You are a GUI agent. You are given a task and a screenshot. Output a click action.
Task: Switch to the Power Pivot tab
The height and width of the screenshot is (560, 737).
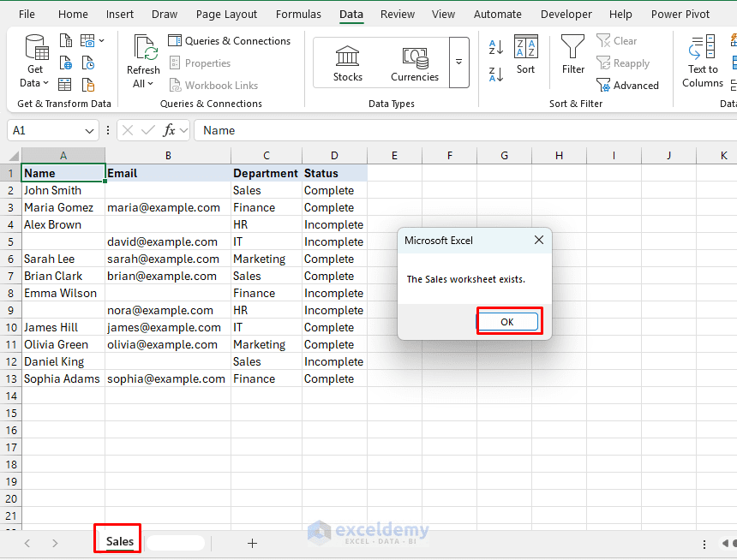pos(680,14)
